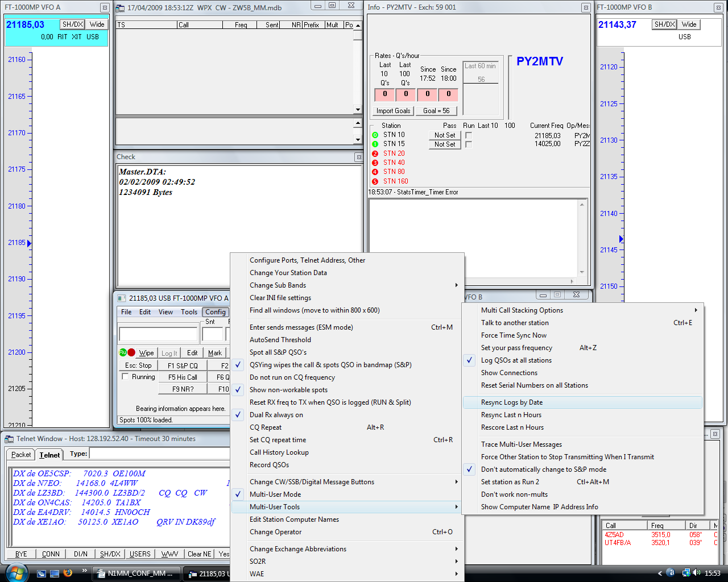Viewport: 728px width, 582px height.
Task: Switch to the Packet tab in Telnet window
Action: [21, 455]
